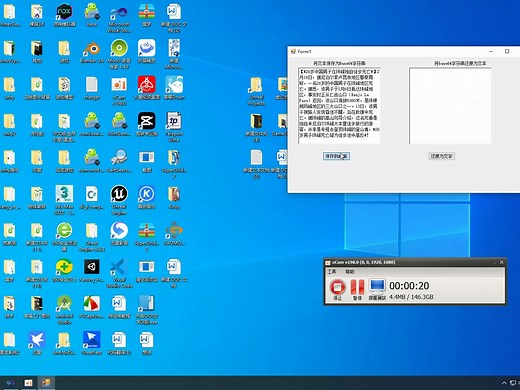Select the Unreal Projects folder icon

click(x=256, y=85)
